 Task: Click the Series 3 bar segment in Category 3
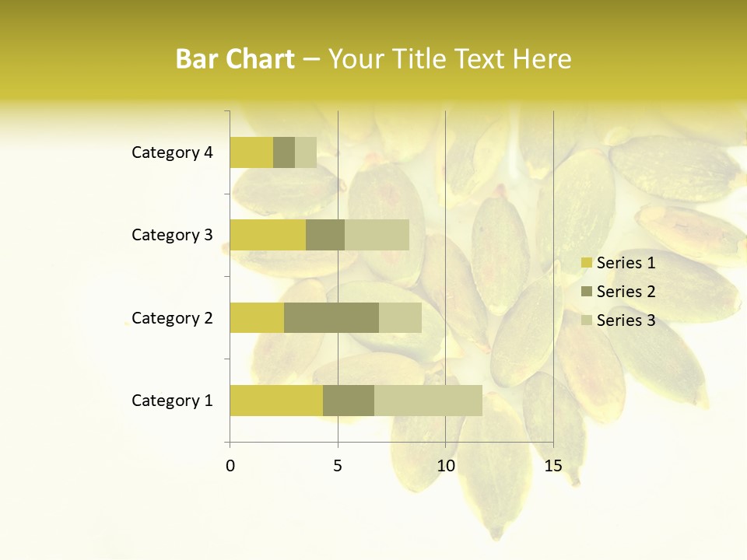coord(377,235)
